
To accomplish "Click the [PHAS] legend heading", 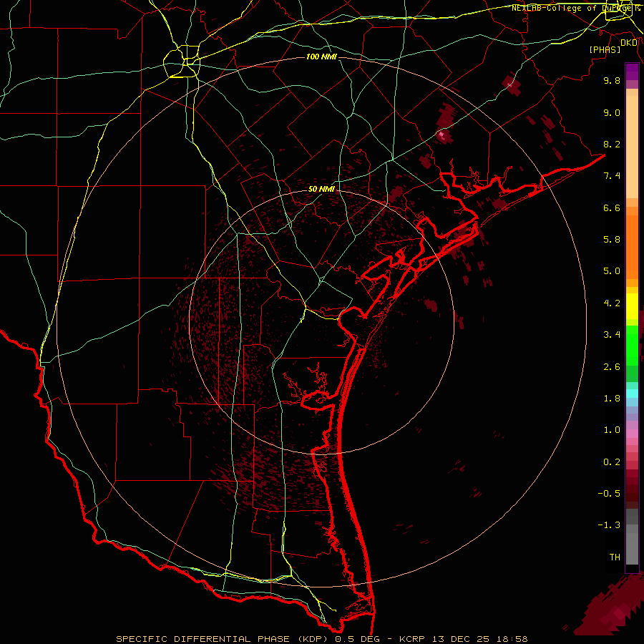I will 605,49.
